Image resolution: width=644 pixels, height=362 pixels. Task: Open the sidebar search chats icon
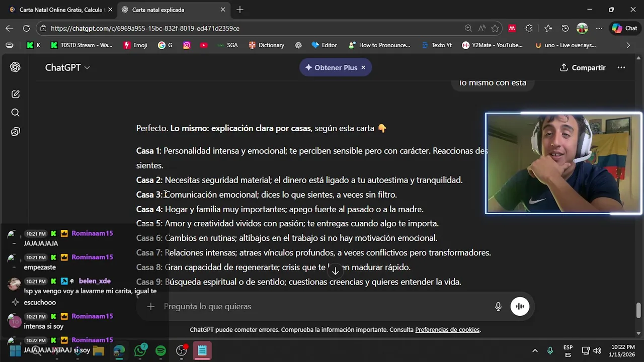coord(15,113)
